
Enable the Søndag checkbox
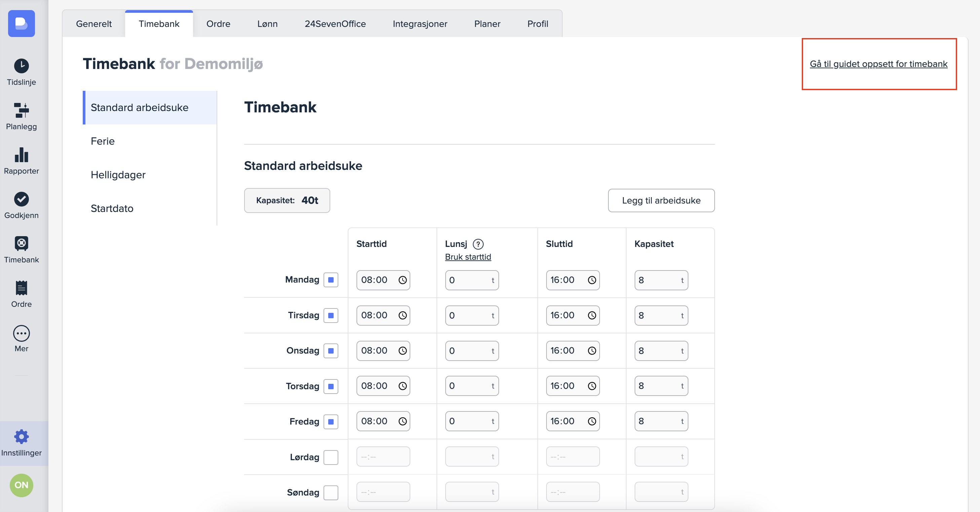(331, 492)
